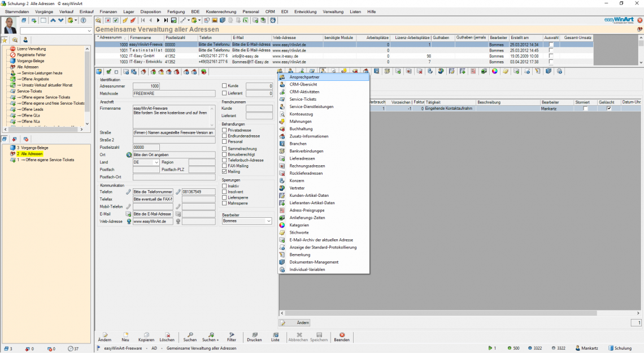Enable the Privatadresse checkbox

(x=224, y=130)
